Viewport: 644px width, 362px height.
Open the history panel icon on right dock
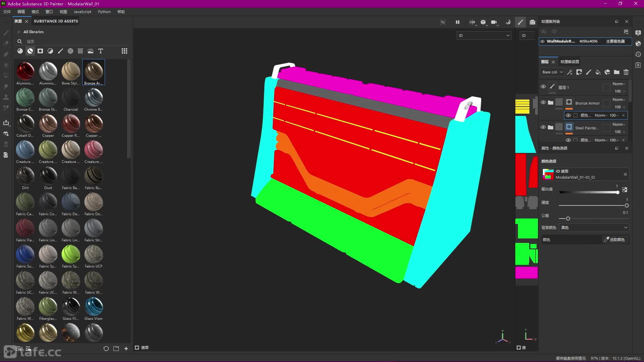pos(638,54)
